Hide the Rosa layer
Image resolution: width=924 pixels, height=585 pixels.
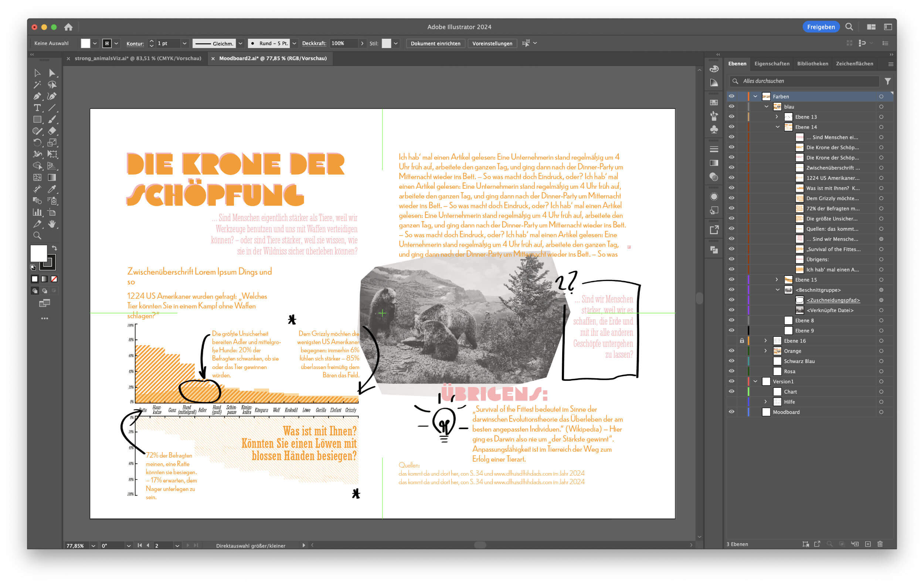732,371
